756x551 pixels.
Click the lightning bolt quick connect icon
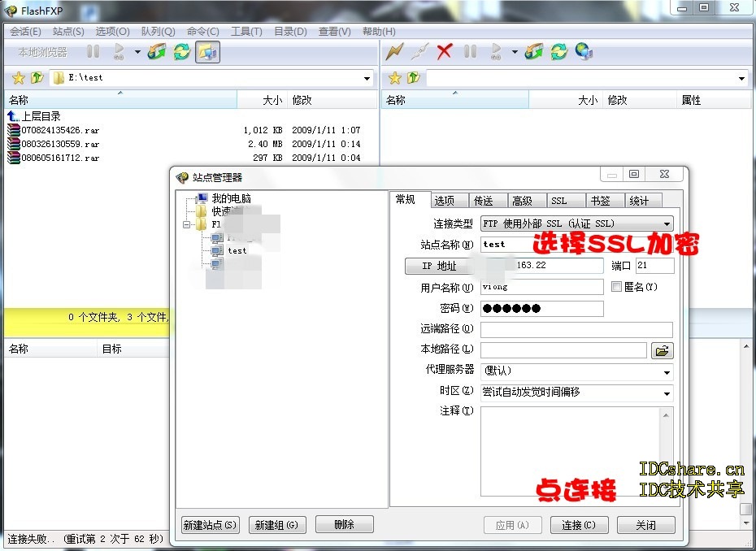[394, 51]
